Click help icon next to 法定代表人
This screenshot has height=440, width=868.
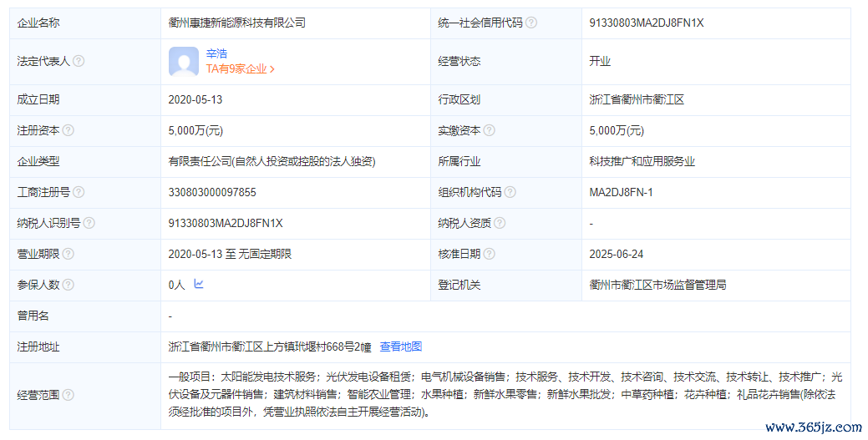coord(79,61)
